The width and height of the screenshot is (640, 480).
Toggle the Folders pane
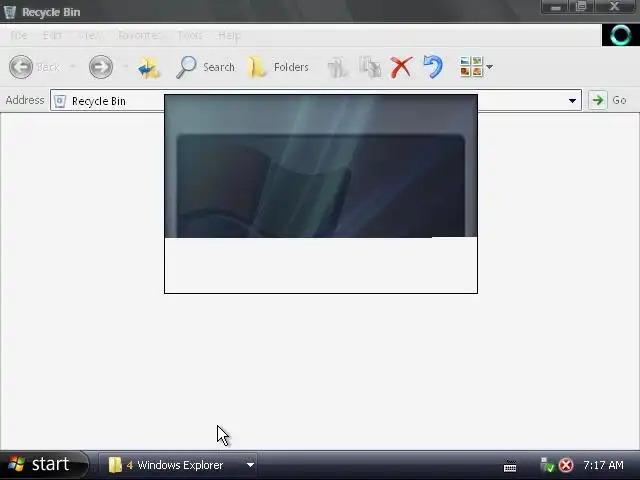[x=278, y=67]
